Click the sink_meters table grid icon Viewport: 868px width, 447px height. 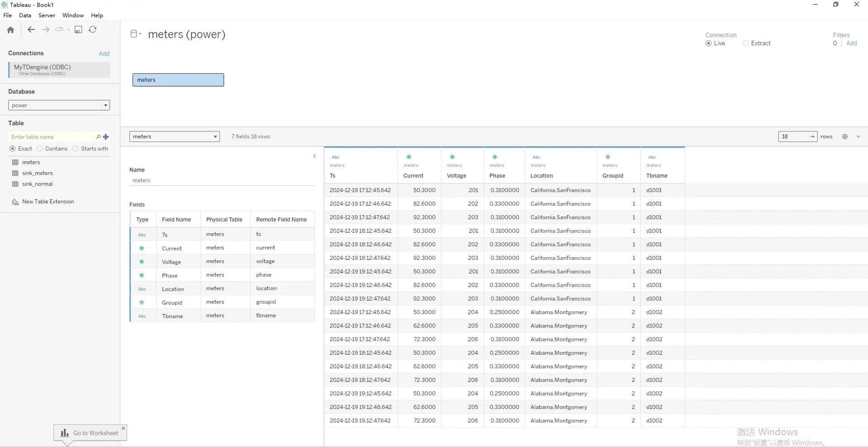click(x=15, y=173)
